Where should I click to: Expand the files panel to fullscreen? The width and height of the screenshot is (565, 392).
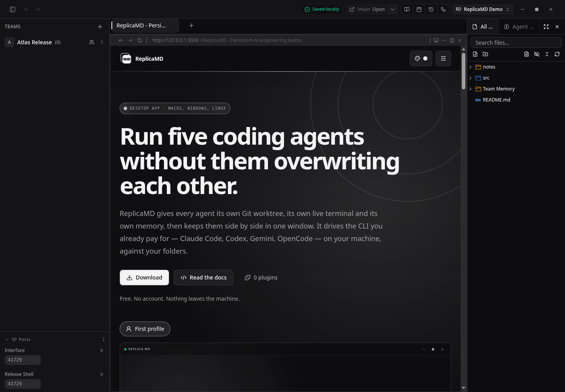pyautogui.click(x=546, y=27)
